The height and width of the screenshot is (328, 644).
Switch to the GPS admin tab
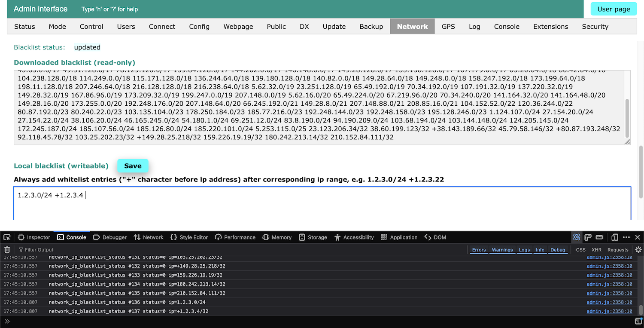click(448, 27)
